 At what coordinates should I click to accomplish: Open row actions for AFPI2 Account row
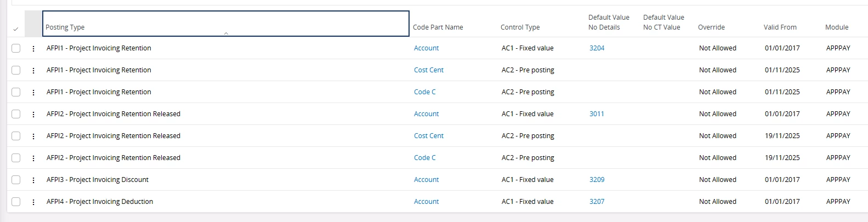[x=33, y=114]
